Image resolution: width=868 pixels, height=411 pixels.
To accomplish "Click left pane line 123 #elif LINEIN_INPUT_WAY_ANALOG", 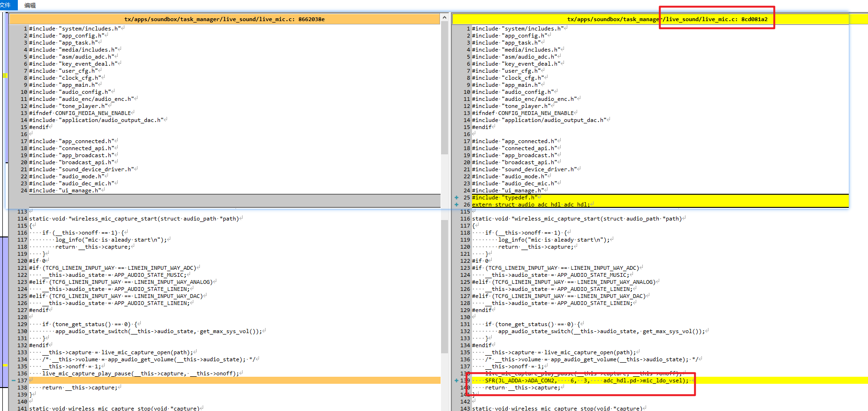I will point(121,282).
